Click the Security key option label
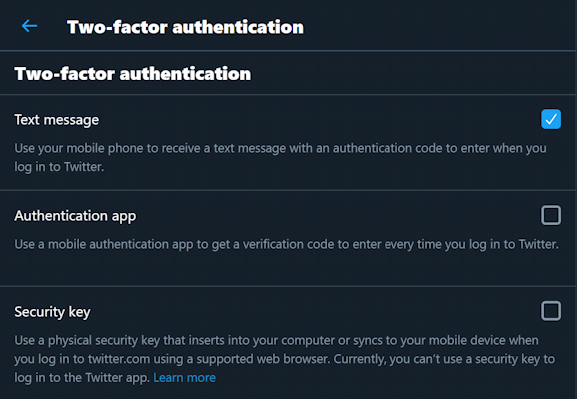The height and width of the screenshot is (399, 577). tap(52, 312)
